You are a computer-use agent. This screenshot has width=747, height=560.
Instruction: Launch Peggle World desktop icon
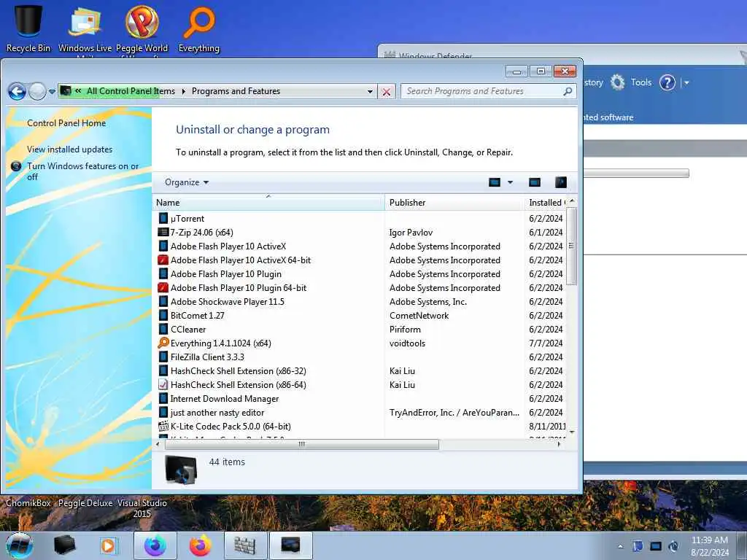point(142,28)
